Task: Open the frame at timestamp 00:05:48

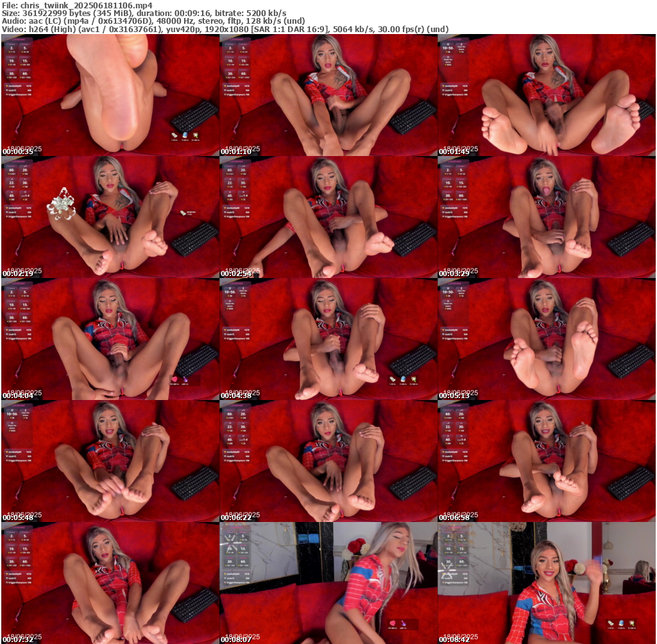Action: click(x=110, y=461)
